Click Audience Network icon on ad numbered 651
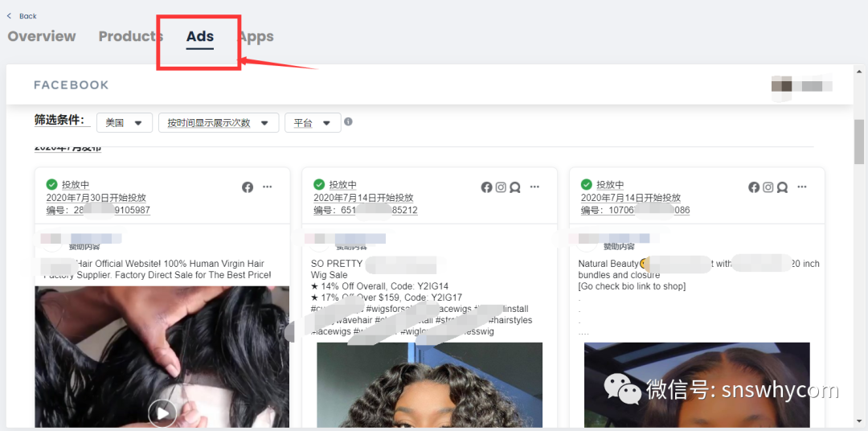 pyautogui.click(x=515, y=187)
